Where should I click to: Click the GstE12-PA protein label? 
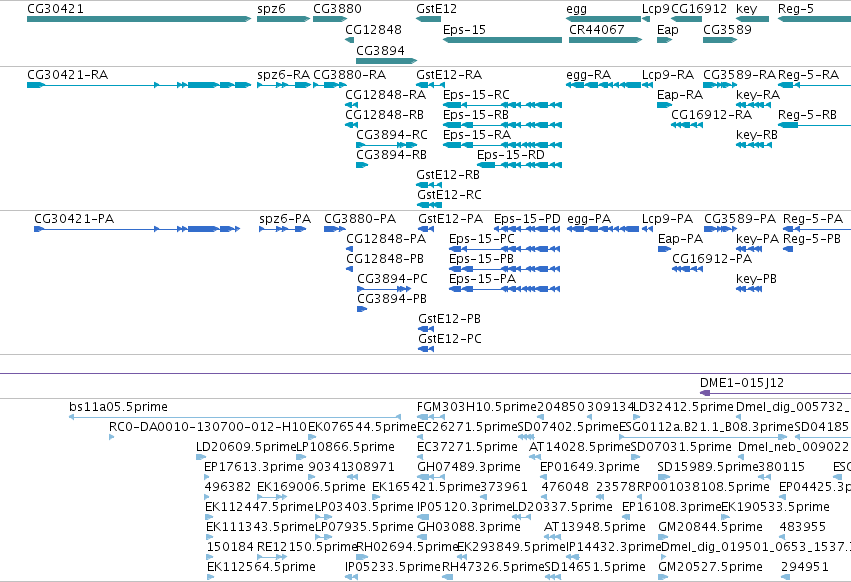tap(450, 219)
